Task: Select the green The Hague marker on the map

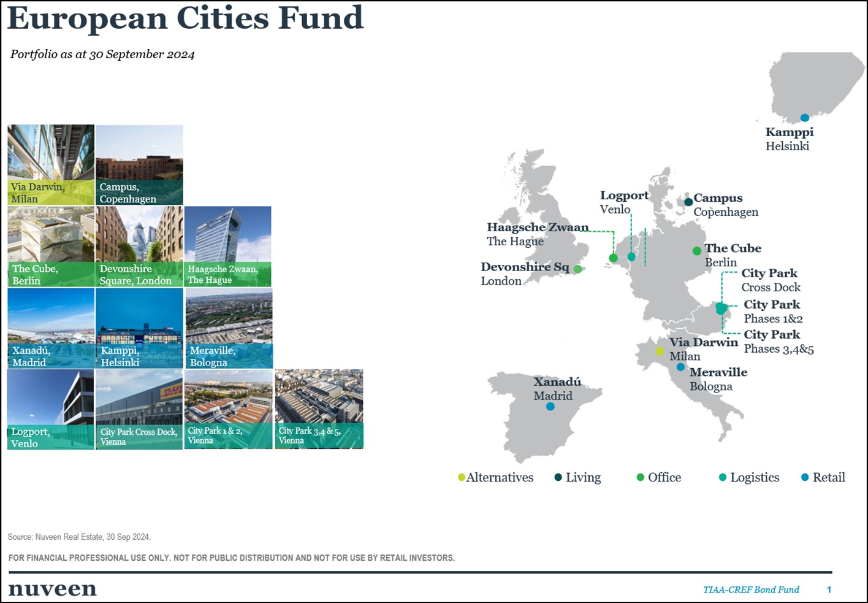Action: (613, 258)
